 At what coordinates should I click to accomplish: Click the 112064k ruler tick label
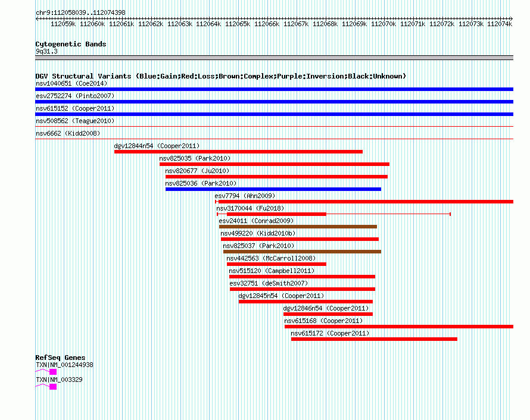(208, 24)
